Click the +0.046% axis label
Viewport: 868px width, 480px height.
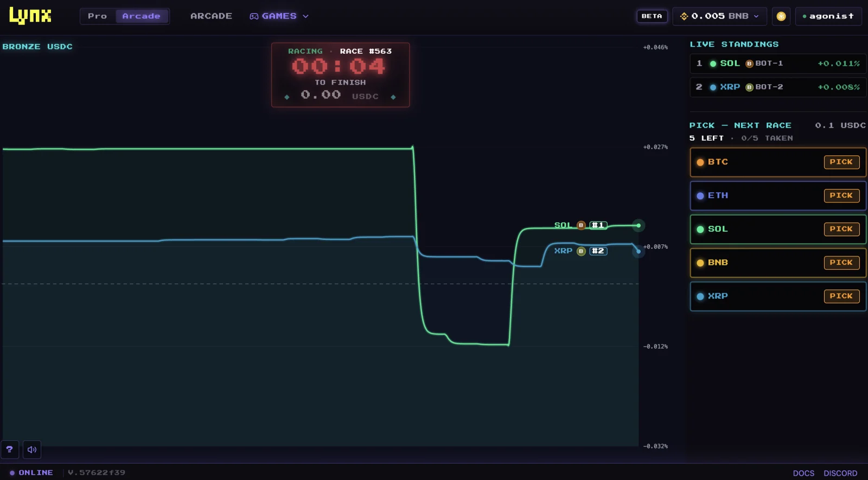pyautogui.click(x=655, y=47)
